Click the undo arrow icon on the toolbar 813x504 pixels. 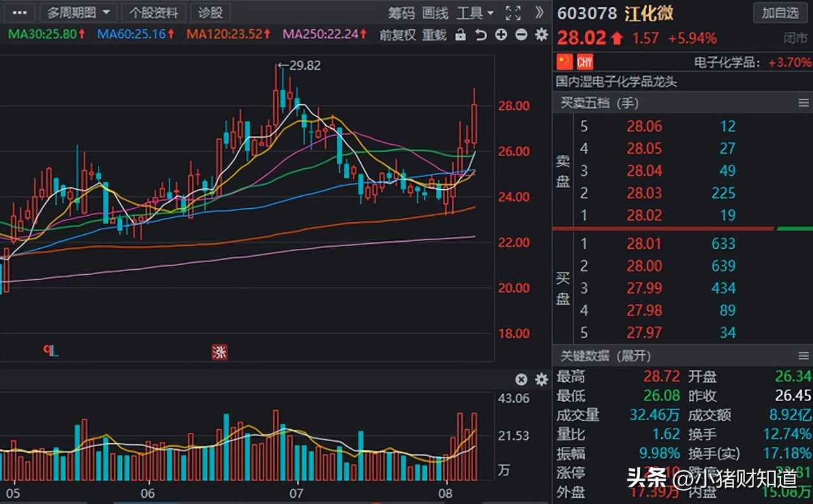click(x=481, y=36)
